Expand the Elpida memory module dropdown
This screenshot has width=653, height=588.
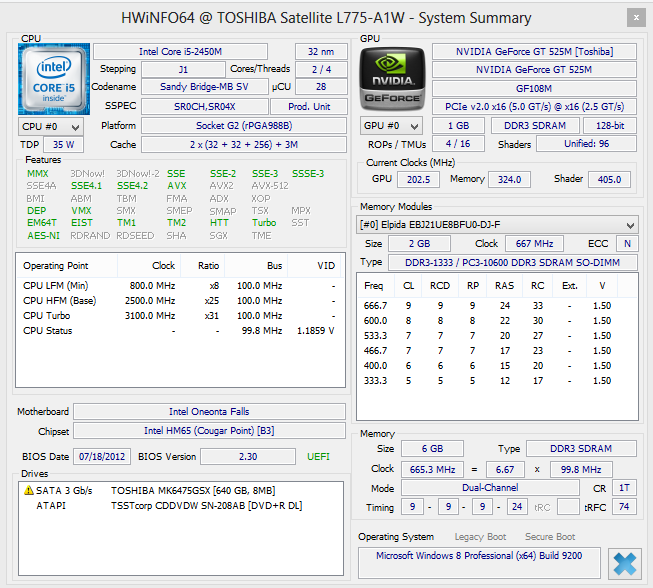497,225
